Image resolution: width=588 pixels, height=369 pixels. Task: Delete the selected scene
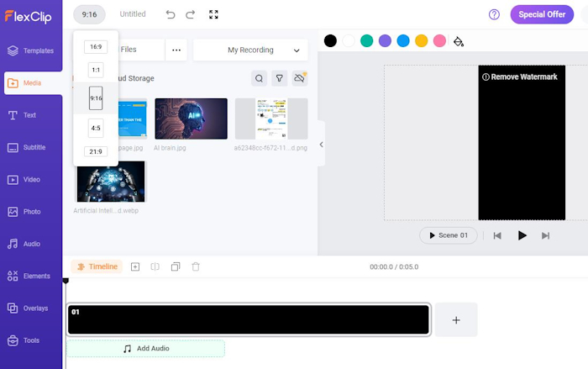click(196, 267)
